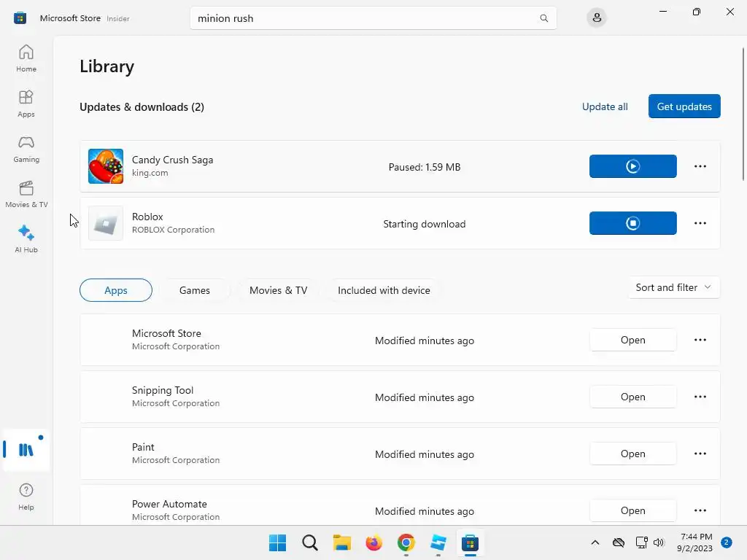Select the Apps filter tab

tap(116, 290)
